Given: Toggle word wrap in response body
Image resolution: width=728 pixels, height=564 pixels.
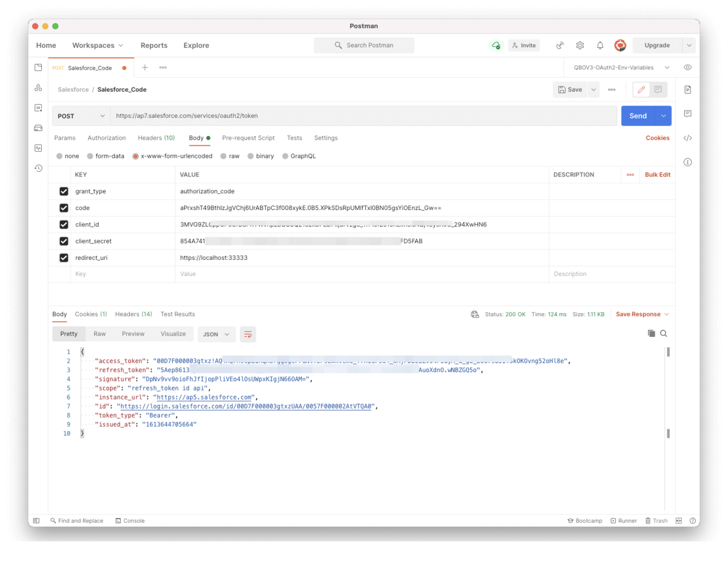Looking at the screenshot, I should point(248,334).
